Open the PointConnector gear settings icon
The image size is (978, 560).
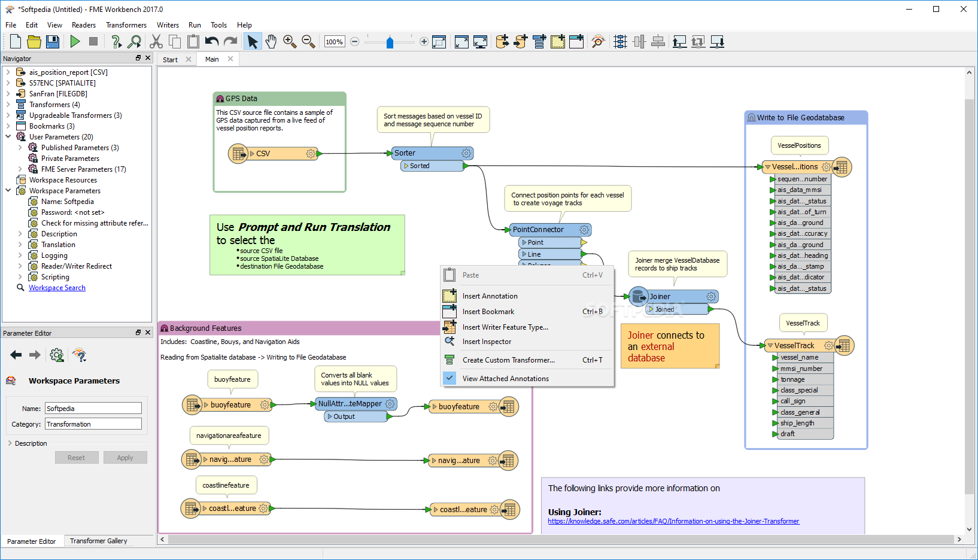tap(584, 230)
